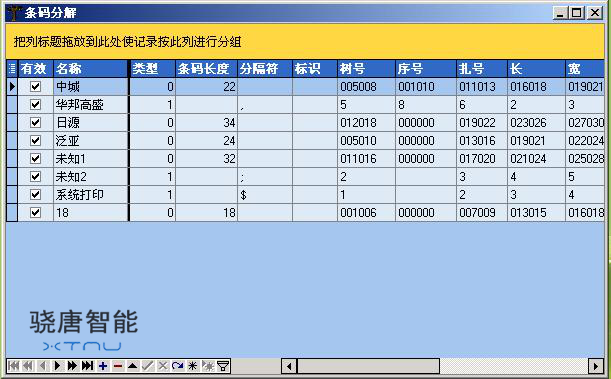Viewport: 611px width, 379px height.
Task: Select name cell 泛亚
Action: click(x=91, y=140)
